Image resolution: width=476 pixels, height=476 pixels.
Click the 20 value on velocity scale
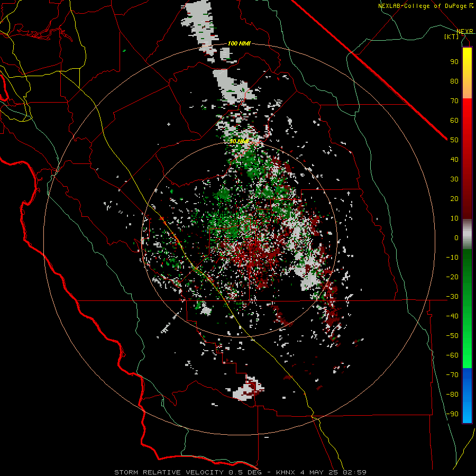point(454,198)
